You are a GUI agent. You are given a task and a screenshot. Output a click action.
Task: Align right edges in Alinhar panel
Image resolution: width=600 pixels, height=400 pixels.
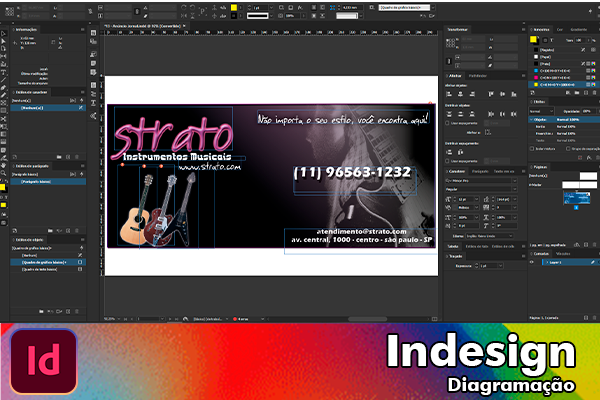(472, 94)
